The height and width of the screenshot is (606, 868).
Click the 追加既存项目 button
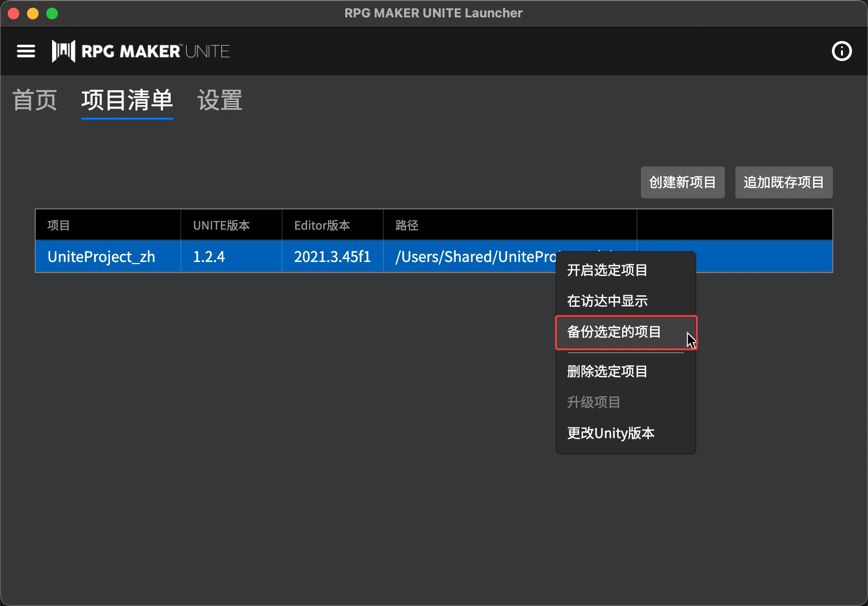pyautogui.click(x=784, y=182)
